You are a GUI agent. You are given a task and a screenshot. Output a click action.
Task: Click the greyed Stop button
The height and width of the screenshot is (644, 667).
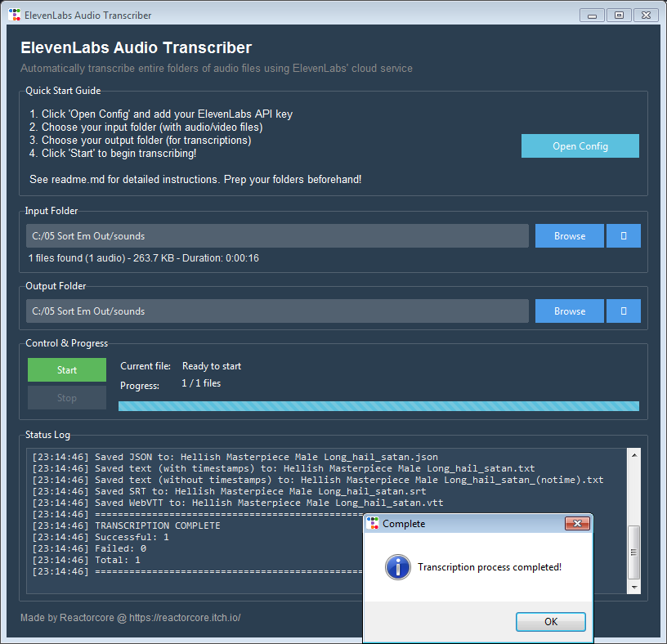point(67,398)
